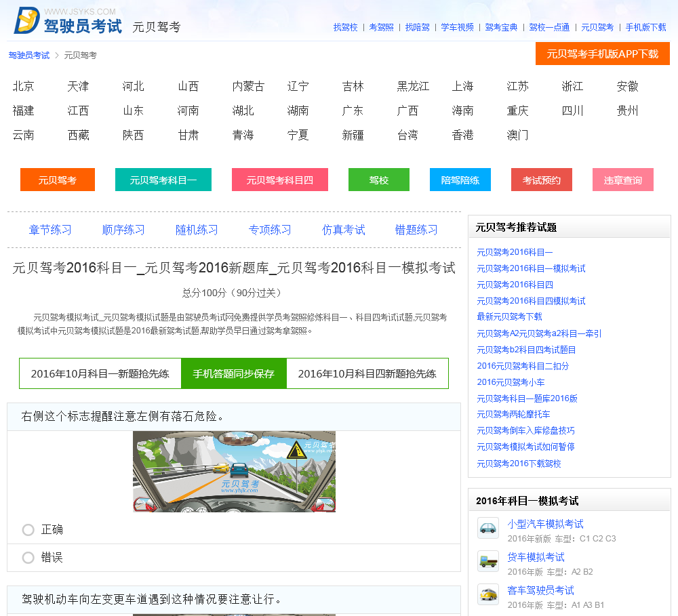Open the 货车模拟考试 link
678x616 pixels.
point(536,557)
